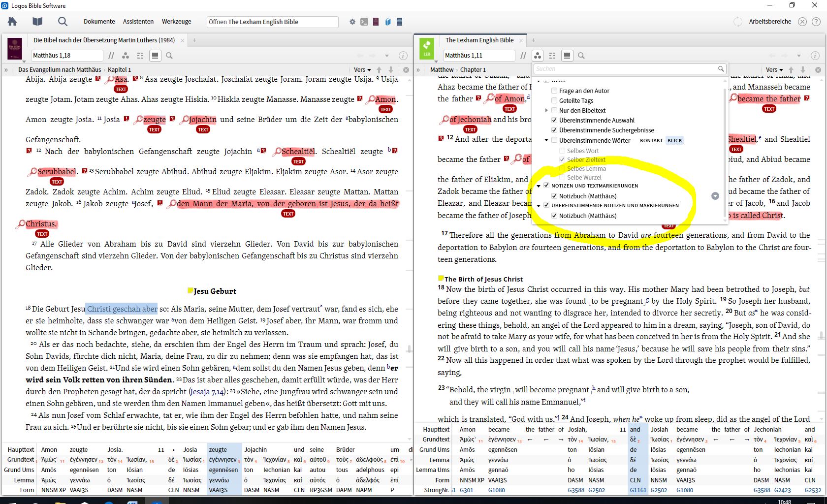
Task: Show information for the Luther Bible
Action: [x=403, y=56]
